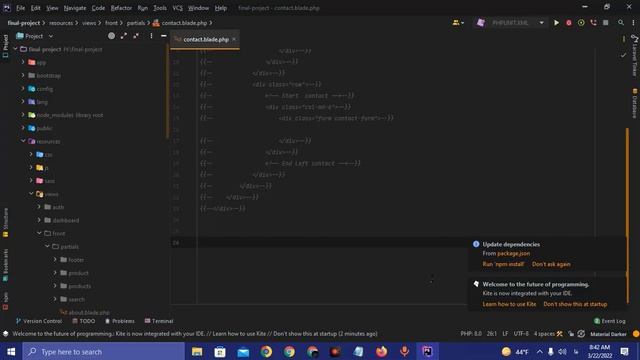Open Search Everywhere magnifier icon
Viewport: 640px width, 360px height.
[621, 23]
